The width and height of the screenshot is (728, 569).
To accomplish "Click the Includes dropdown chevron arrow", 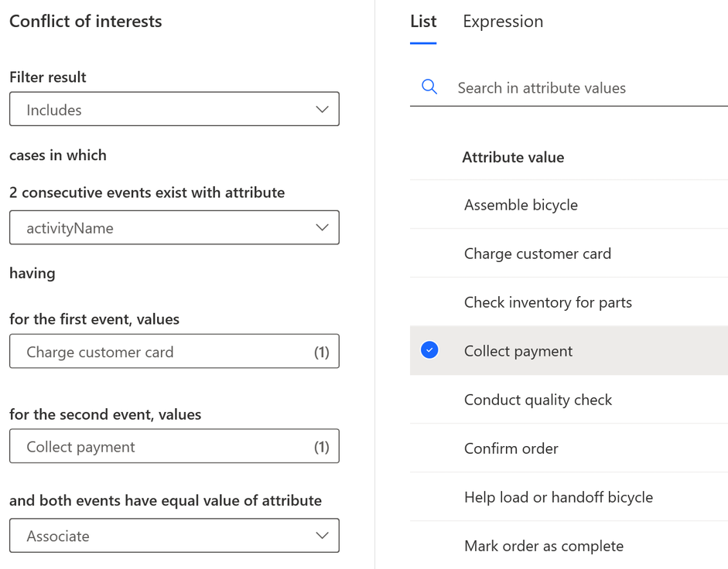I will click(323, 110).
